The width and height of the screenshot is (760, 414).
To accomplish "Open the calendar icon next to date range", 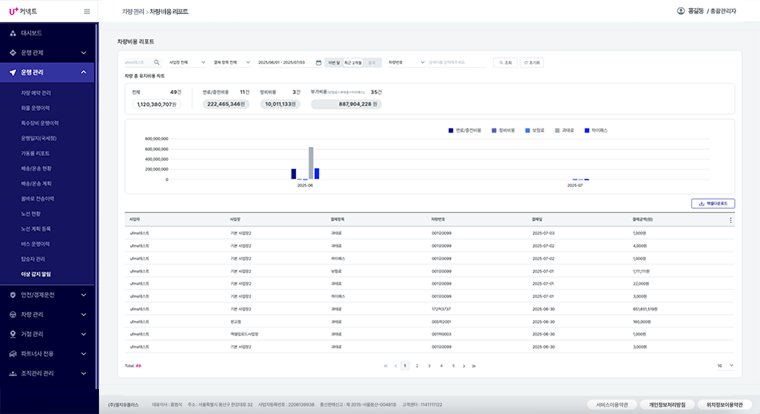I will [318, 63].
